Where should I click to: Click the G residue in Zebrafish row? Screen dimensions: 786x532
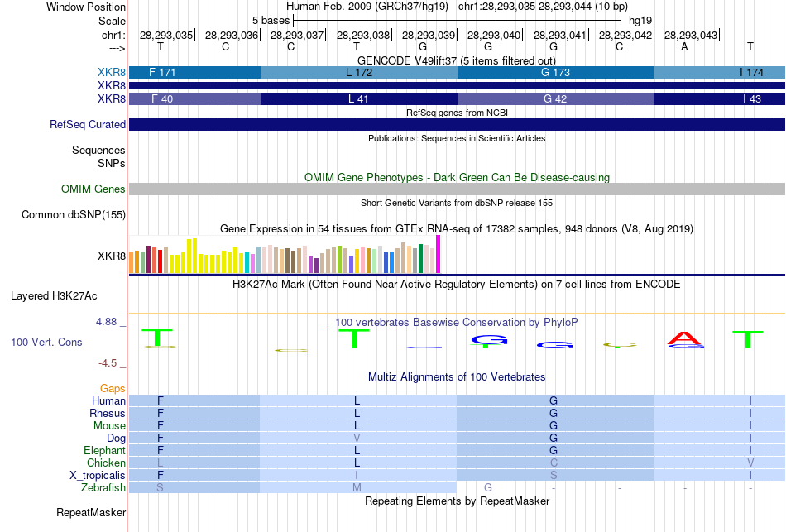tap(488, 487)
